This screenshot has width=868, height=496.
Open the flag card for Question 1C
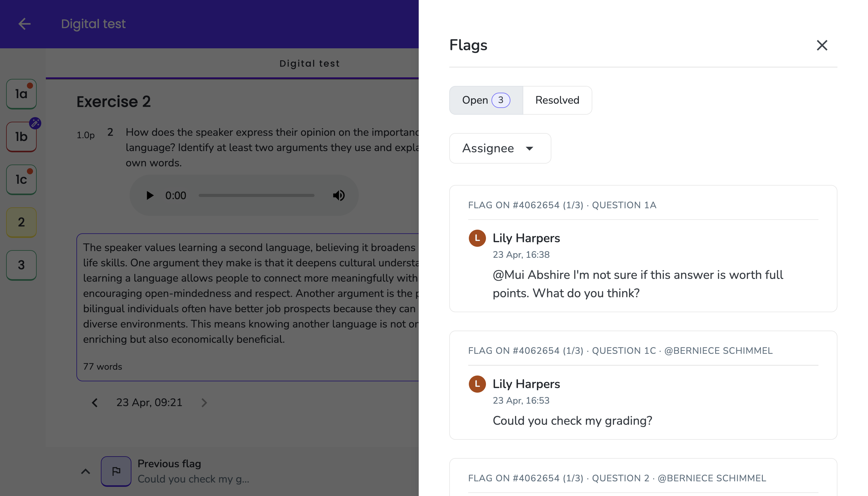click(643, 385)
